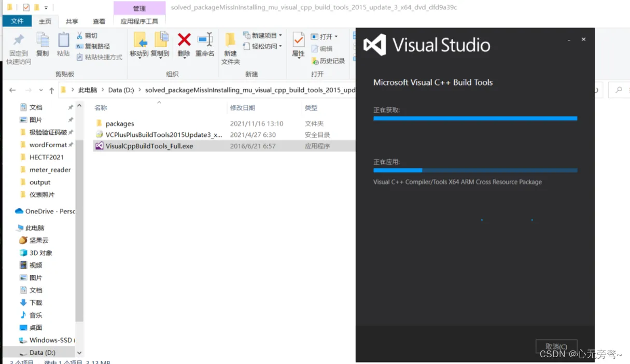This screenshot has width=630, height=364.
Task: Click the 历史记录 history command
Action: point(328,61)
